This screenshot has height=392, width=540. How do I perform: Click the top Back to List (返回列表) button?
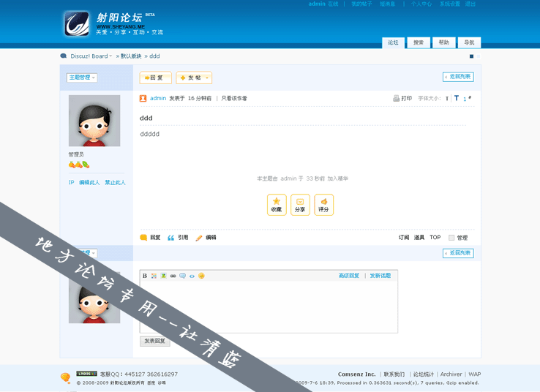[x=458, y=77]
